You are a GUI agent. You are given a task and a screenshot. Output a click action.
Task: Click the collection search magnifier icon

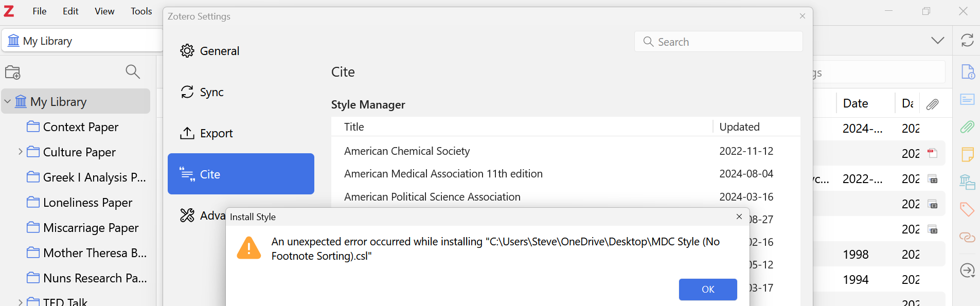(133, 72)
